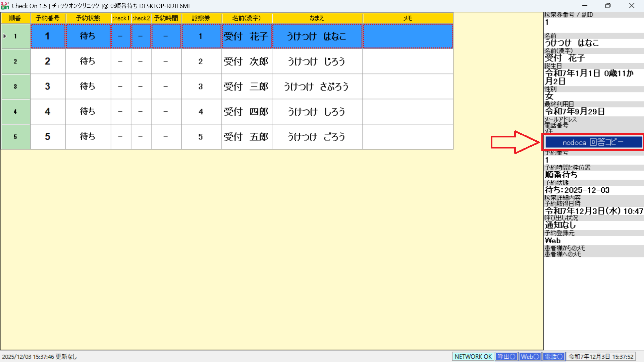644x362 pixels.
Task: Sort by the 順番 column header
Action: point(15,18)
